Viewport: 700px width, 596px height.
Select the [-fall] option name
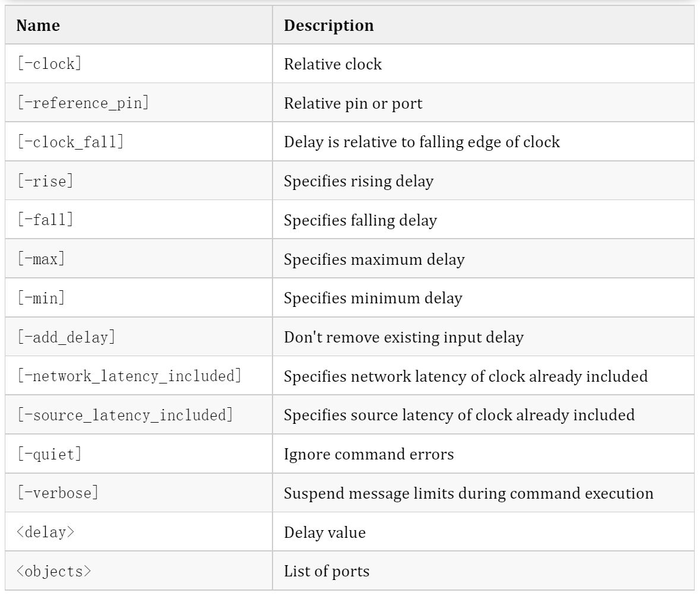[45, 220]
